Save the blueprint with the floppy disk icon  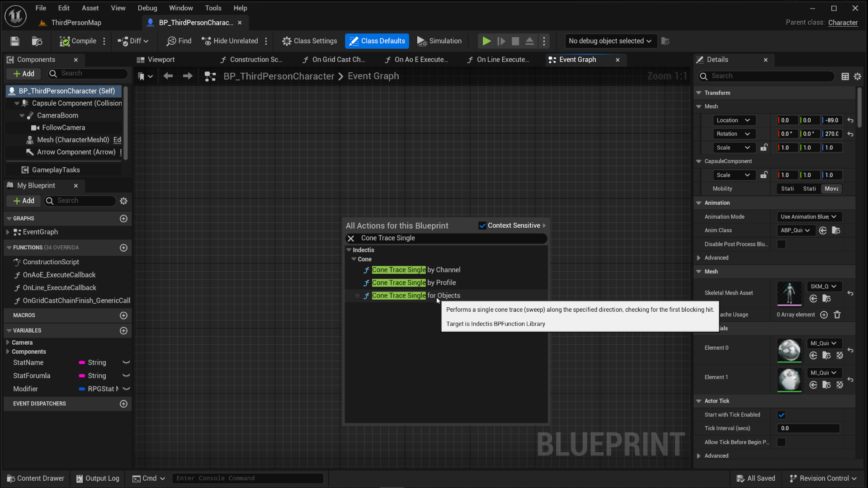(x=15, y=41)
